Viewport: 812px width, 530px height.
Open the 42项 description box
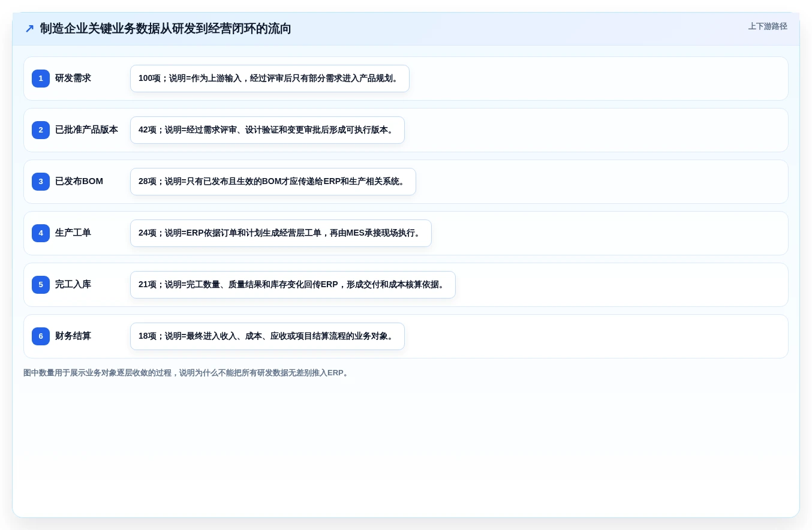coord(267,130)
